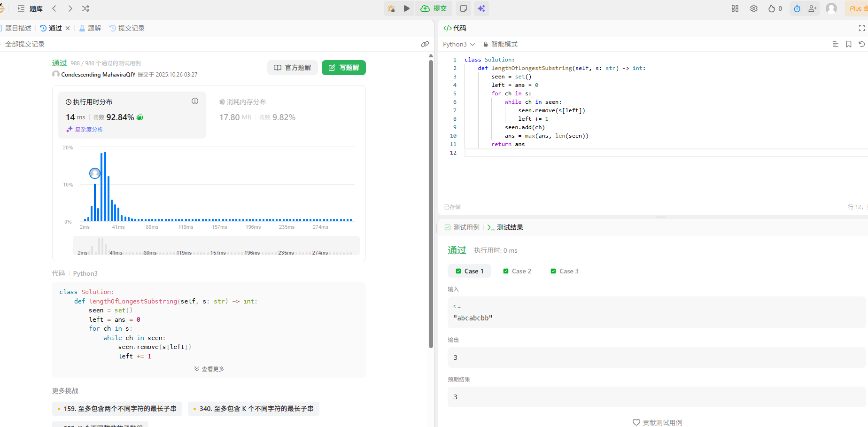This screenshot has width=868, height=427.
Task: Run code with the play icon
Action: (407, 8)
